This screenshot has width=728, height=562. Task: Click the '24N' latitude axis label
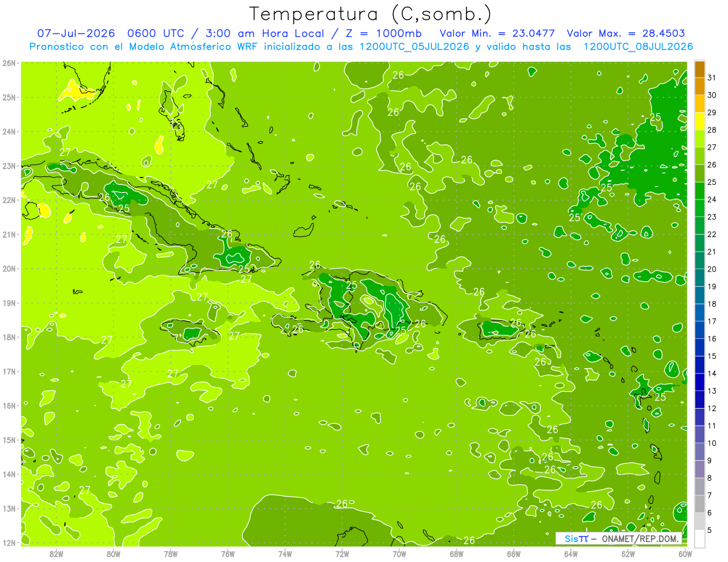coord(8,132)
